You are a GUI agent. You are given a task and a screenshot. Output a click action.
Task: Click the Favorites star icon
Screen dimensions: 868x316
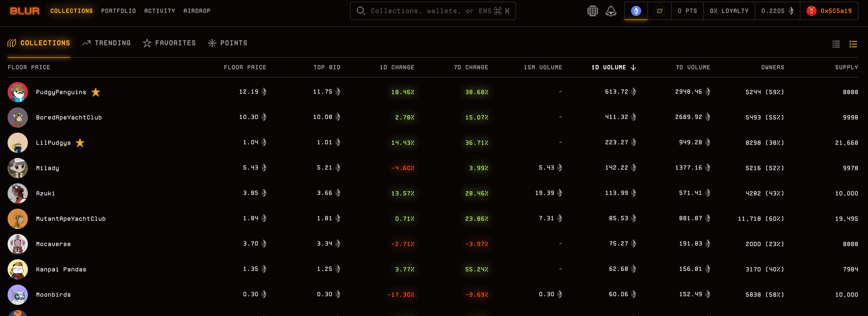pos(147,43)
